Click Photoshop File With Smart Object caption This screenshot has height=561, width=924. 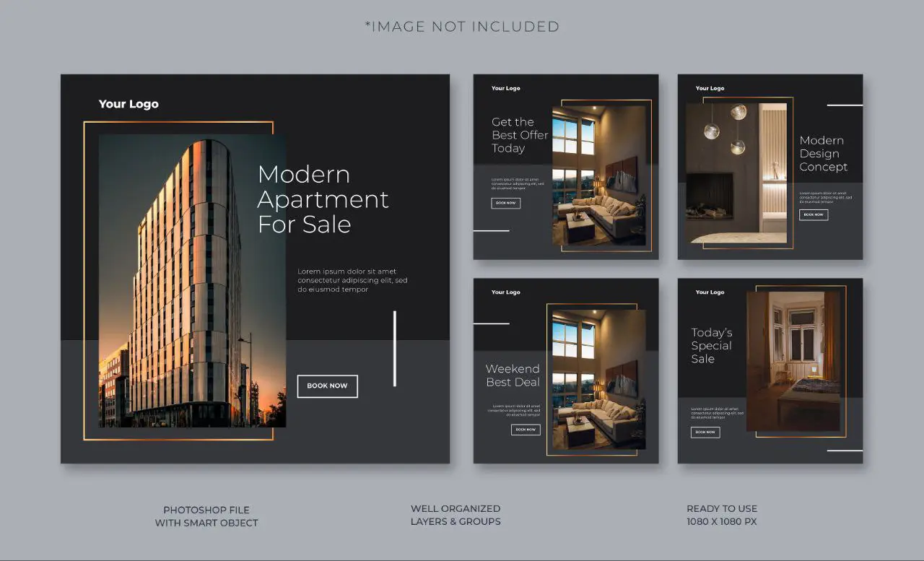(206, 516)
